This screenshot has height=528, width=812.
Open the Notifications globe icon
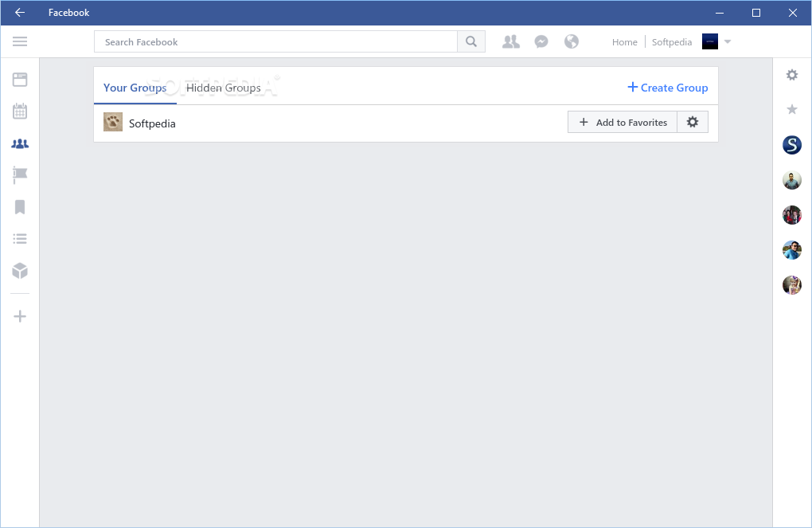[x=572, y=41]
